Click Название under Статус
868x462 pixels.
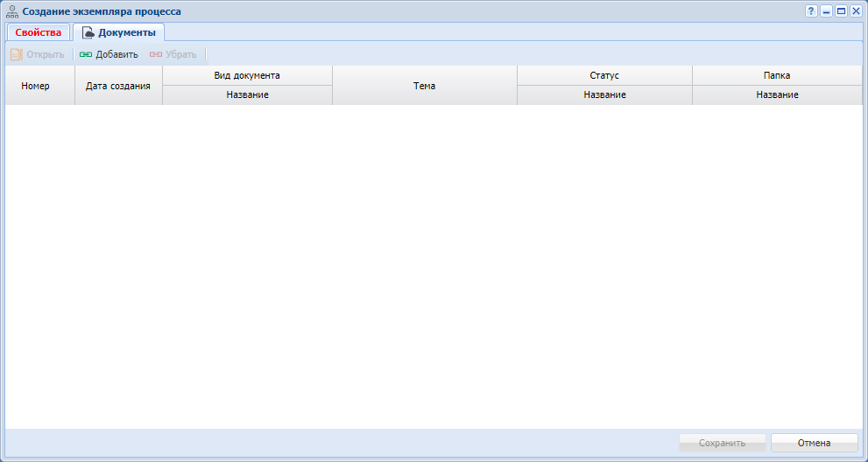point(604,95)
